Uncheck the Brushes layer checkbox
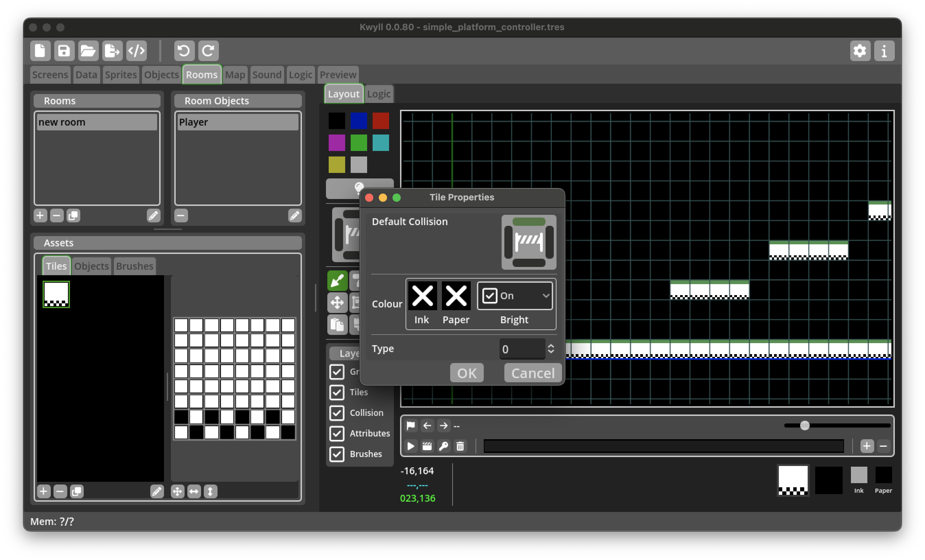Viewport: 925px width, 560px height. [x=337, y=454]
